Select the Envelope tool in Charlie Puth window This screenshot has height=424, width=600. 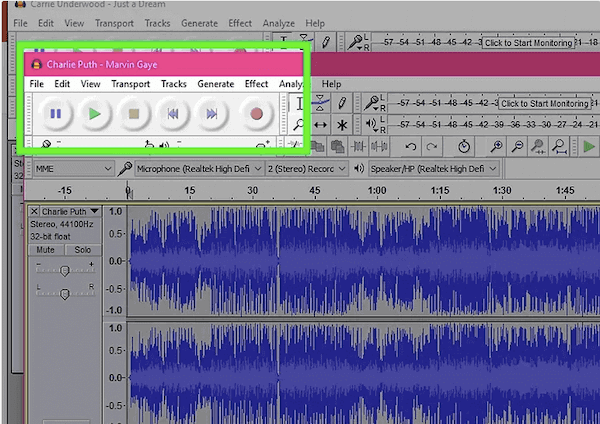[x=321, y=103]
